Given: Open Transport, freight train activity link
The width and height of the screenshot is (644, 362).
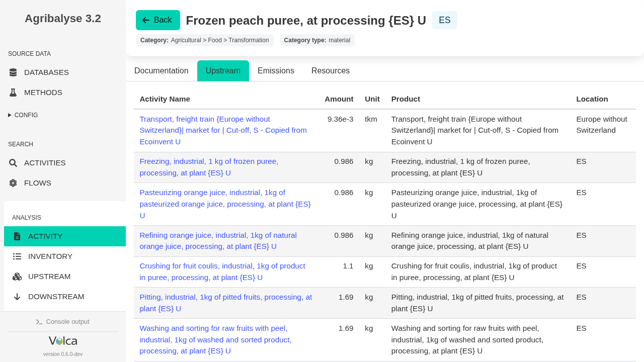Looking at the screenshot, I should pos(223,131).
